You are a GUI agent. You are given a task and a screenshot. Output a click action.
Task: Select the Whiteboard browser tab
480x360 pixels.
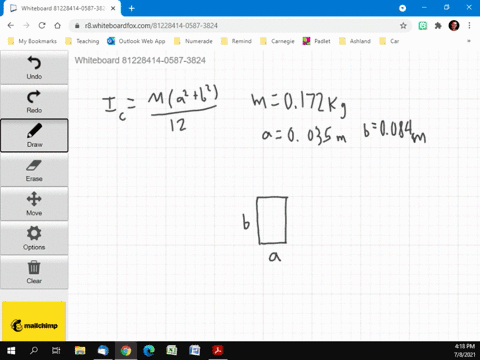coord(62,8)
